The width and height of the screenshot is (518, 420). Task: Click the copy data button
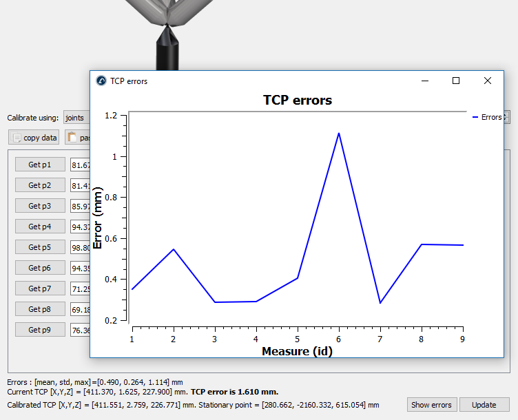click(34, 138)
